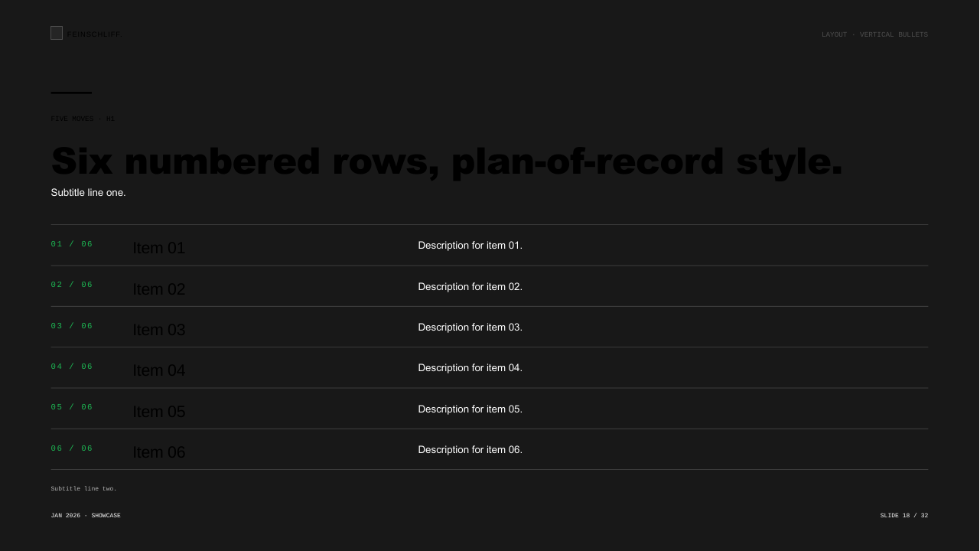Click the Subtitle line two footnote
Screen dimensions: 980x551
click(x=84, y=488)
